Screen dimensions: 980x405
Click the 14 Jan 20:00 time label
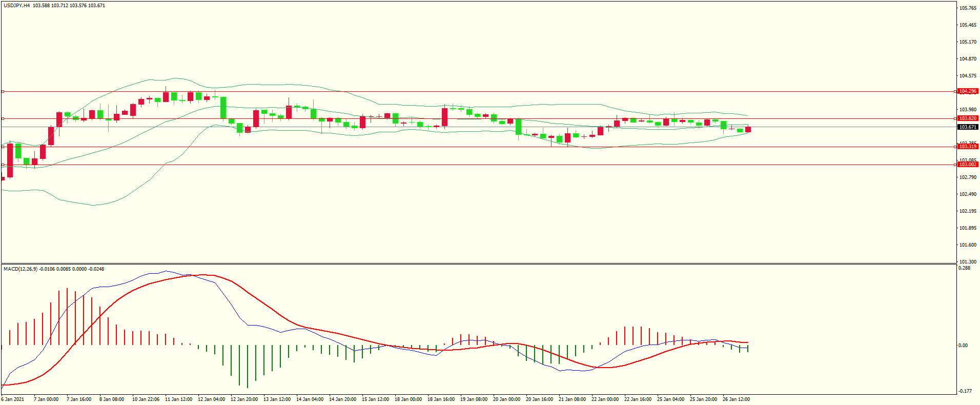(x=342, y=399)
